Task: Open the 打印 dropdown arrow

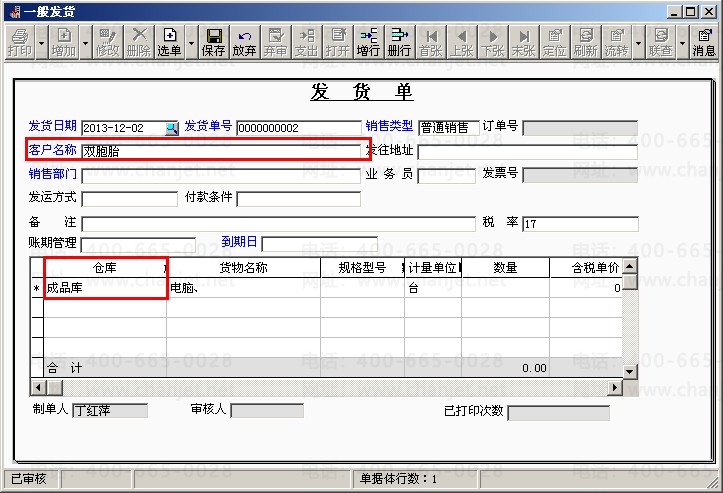Action: coord(41,42)
